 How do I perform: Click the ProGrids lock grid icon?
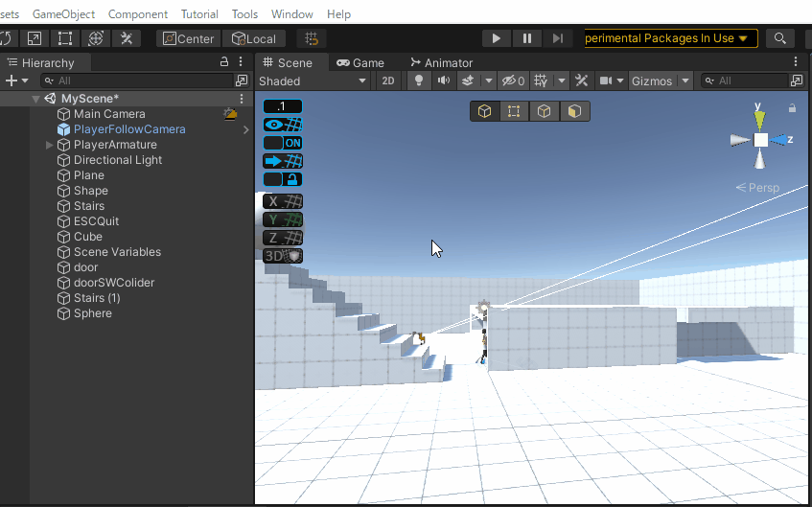click(x=283, y=179)
